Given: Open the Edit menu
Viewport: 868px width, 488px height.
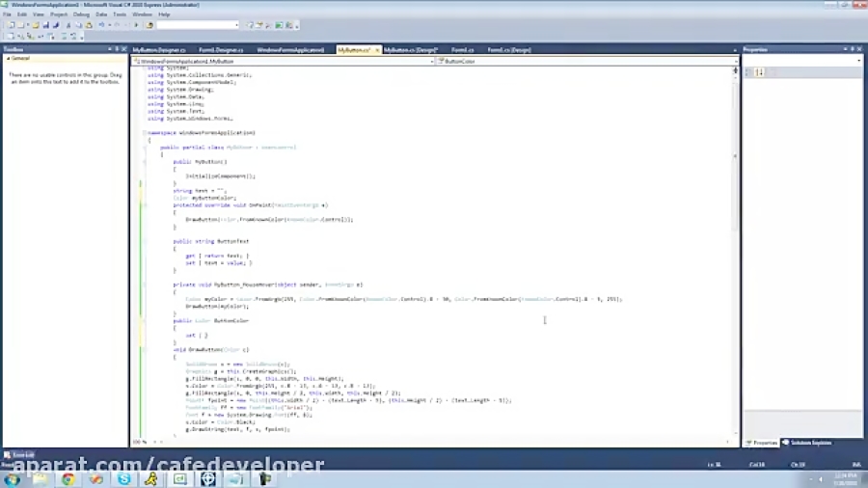Looking at the screenshot, I should (x=22, y=14).
